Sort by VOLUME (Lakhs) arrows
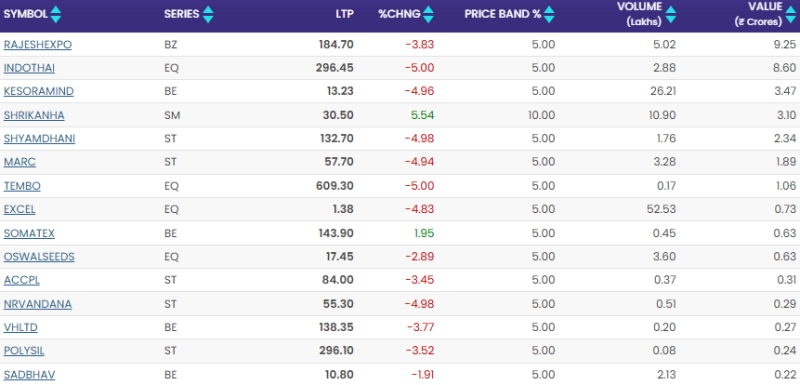 (x=671, y=14)
